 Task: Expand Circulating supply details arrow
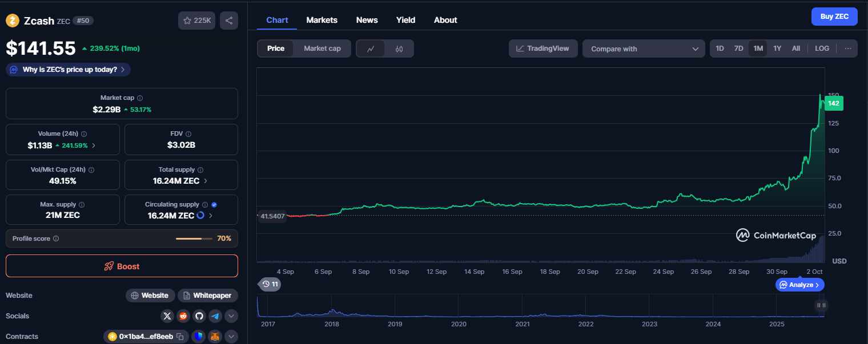coord(210,216)
